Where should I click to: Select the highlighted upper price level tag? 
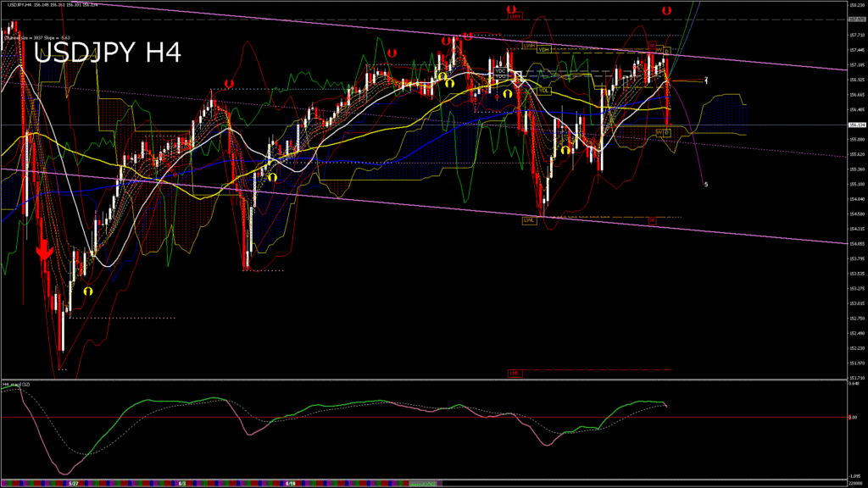tap(856, 19)
